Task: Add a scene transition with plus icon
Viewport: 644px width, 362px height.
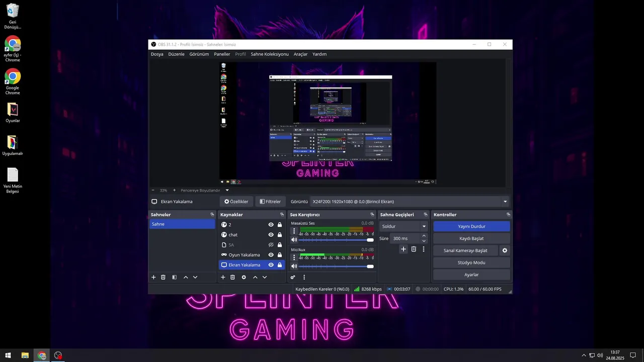Action: click(x=403, y=249)
